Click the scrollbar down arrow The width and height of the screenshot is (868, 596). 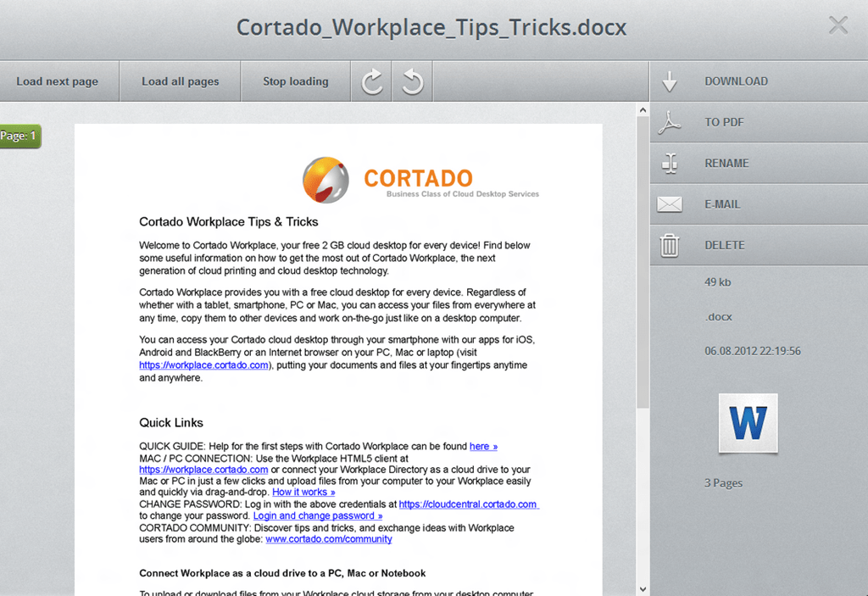pos(643,589)
